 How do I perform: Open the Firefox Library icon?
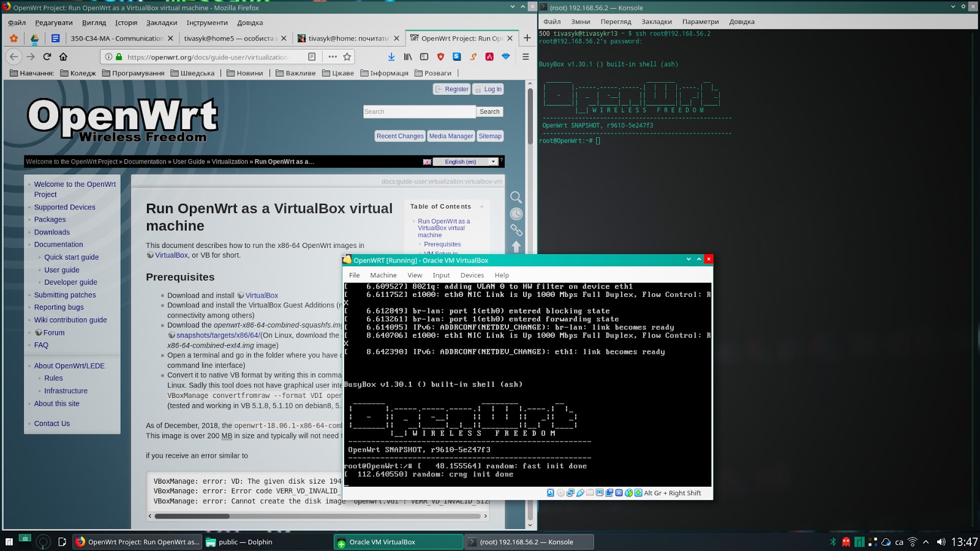pyautogui.click(x=408, y=56)
